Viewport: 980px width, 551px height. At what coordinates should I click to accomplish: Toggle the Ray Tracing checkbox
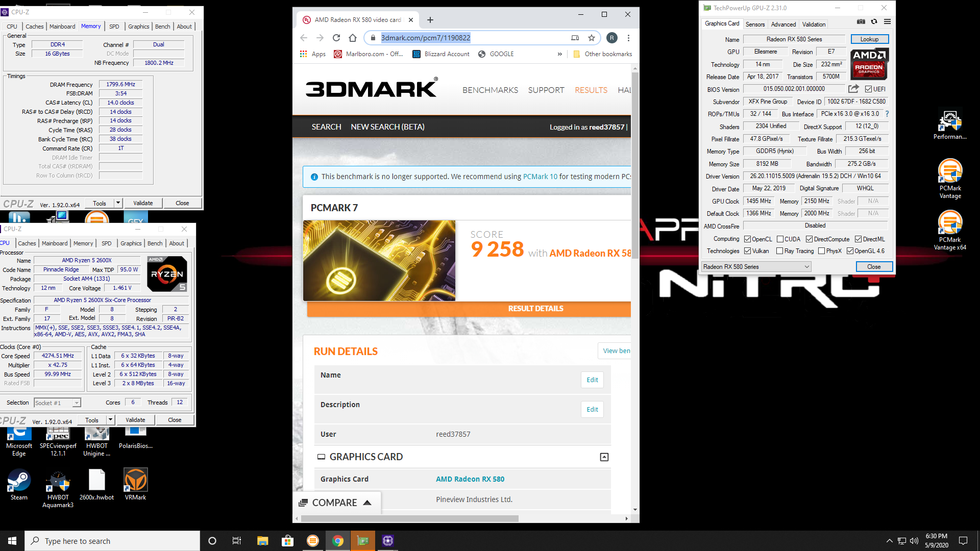[x=779, y=251]
